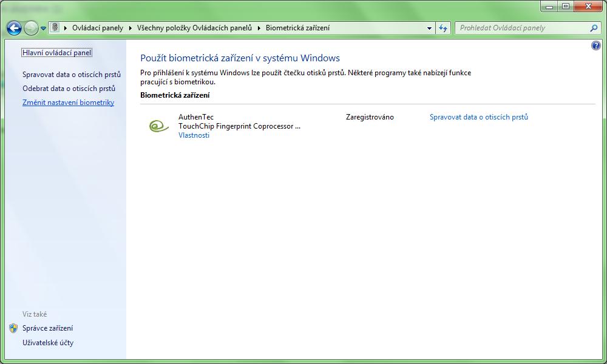The width and height of the screenshot is (607, 364).
Task: Open the recent pages dropdown arrow
Action: [x=43, y=29]
